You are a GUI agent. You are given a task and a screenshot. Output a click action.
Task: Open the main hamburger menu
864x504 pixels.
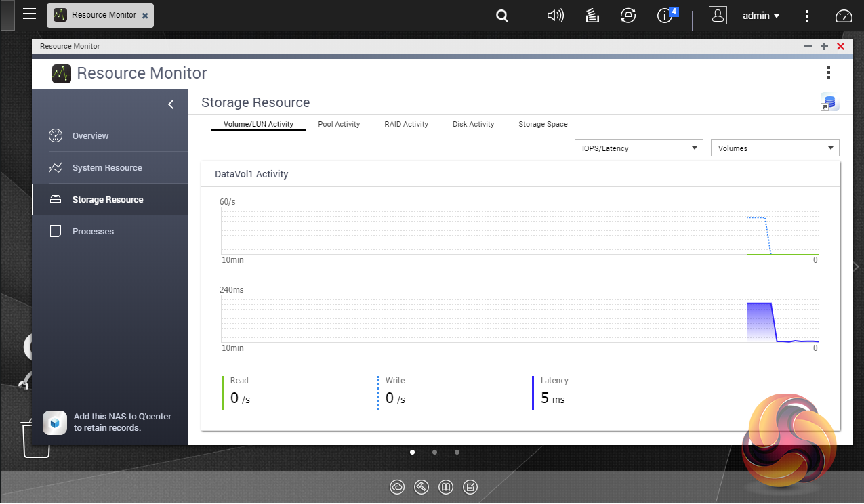point(29,14)
